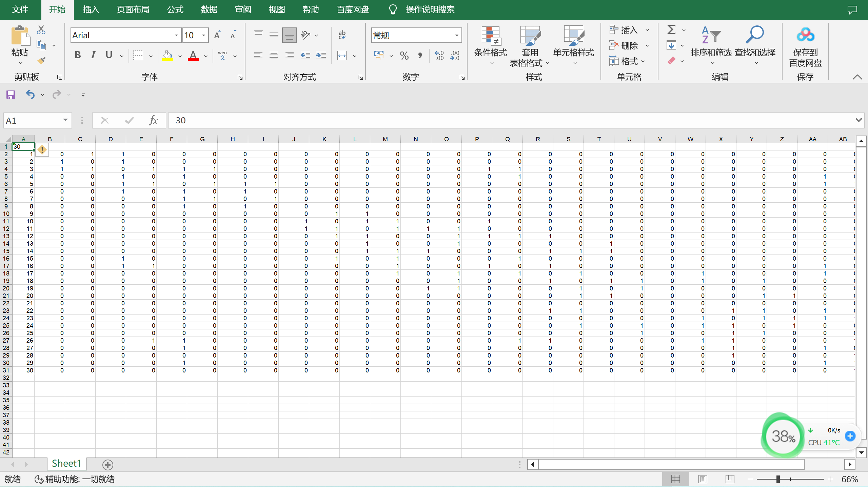Toggle Italic formatting
This screenshot has height=487, width=868.
click(93, 55)
